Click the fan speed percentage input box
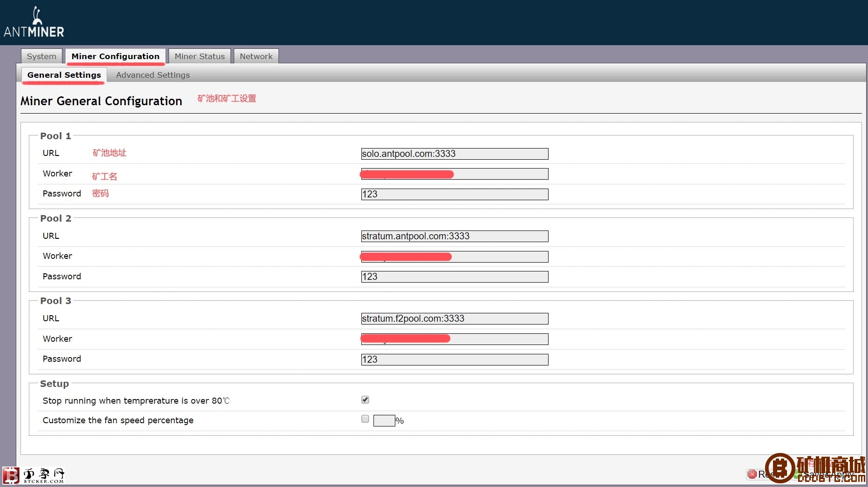The image size is (868, 487). click(384, 420)
